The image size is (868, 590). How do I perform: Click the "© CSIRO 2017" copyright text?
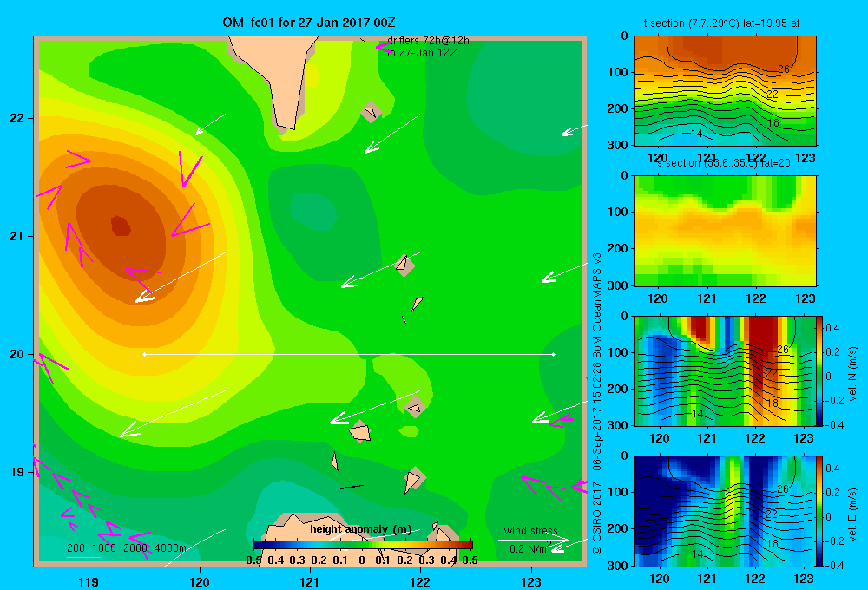(597, 518)
